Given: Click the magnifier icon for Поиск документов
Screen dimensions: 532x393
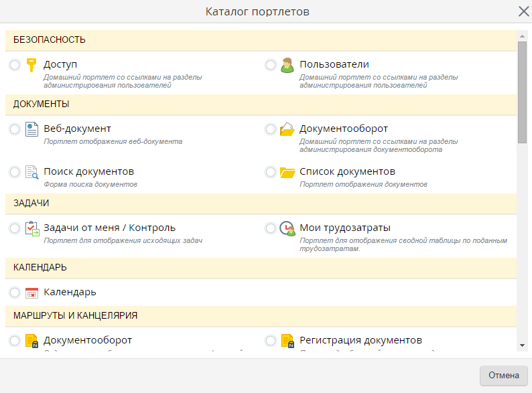Looking at the screenshot, I should (x=31, y=172).
